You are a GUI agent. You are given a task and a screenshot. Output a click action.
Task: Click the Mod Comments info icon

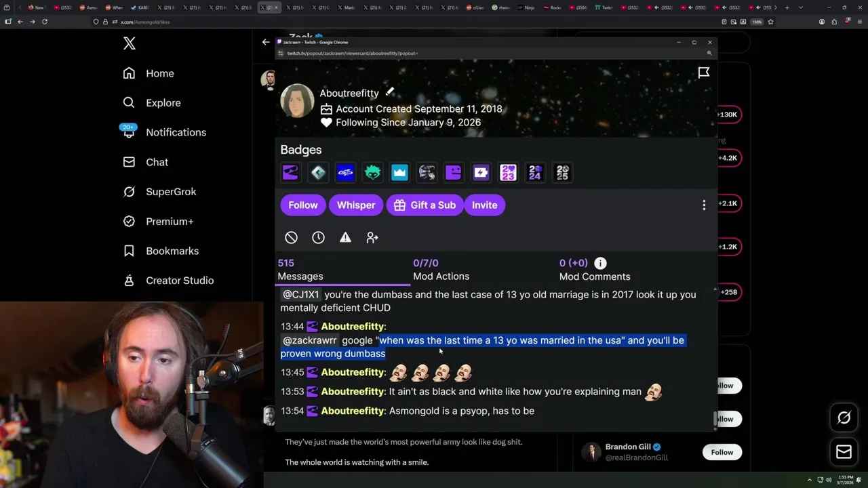tap(600, 263)
